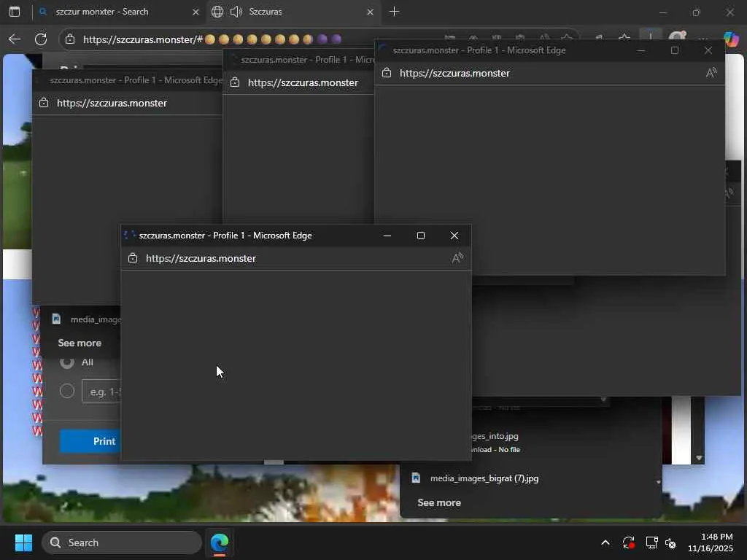Screen dimensions: 747x560
Task: Close the 'szczur monxter - Search' tab
Action: (x=196, y=12)
